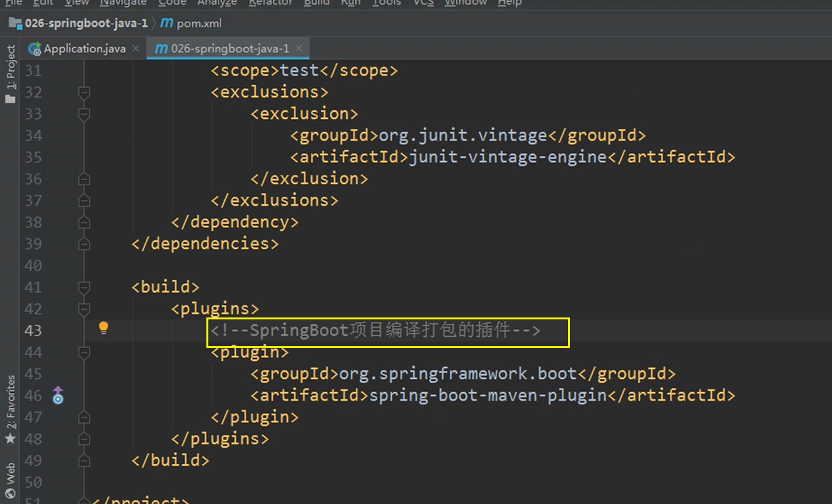Click the text org.junit.vintage on line 34

463,135
